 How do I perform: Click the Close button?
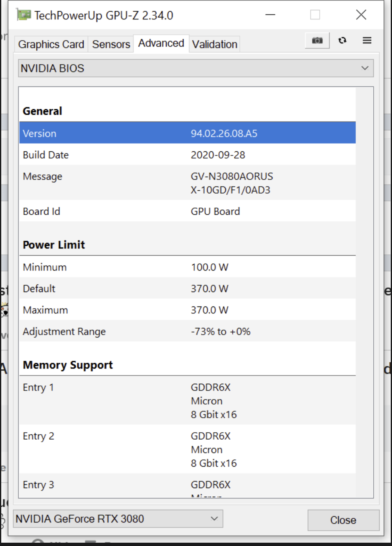[344, 520]
